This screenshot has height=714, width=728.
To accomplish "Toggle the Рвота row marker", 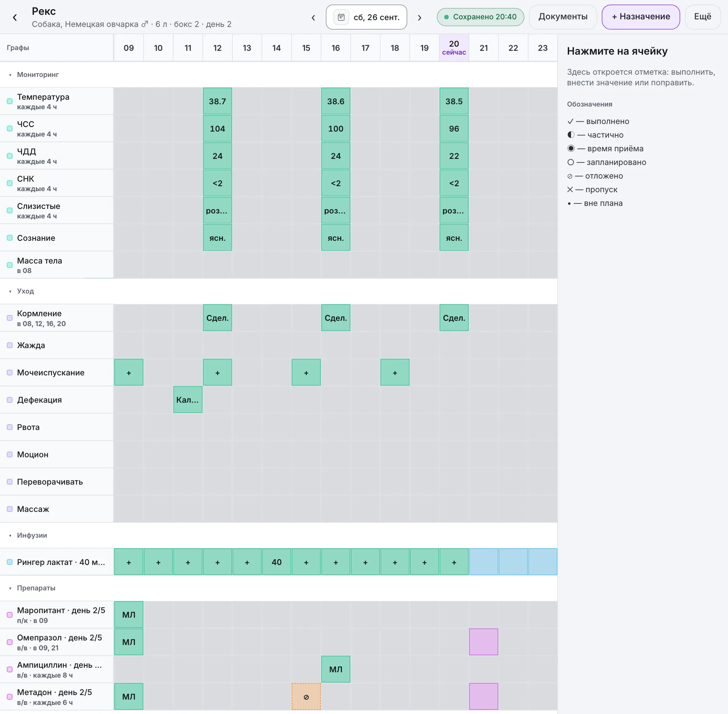I will point(10,427).
